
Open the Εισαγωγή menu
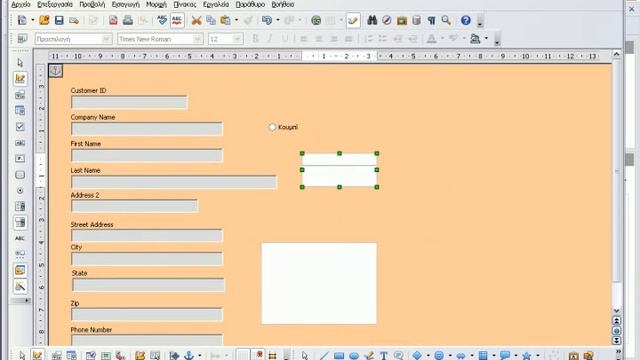click(126, 4)
